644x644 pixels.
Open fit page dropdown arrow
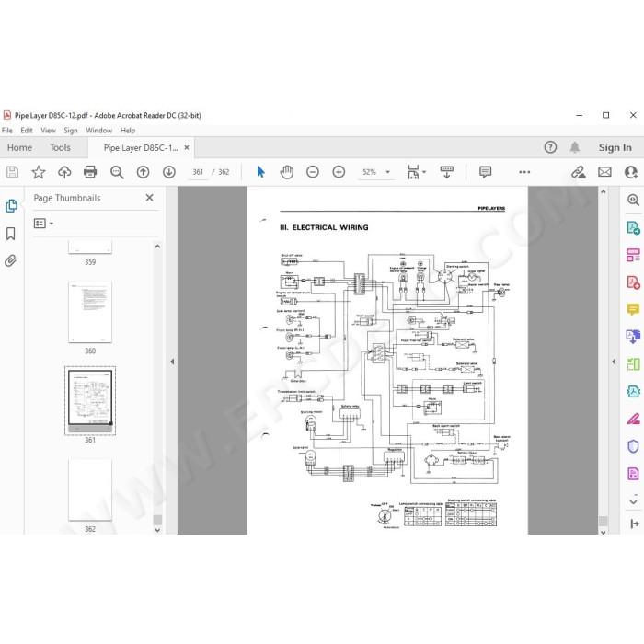(424, 172)
